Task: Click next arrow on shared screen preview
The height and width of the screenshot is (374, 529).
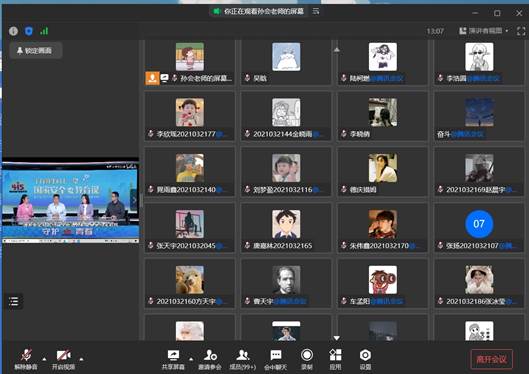Action: 134,200
